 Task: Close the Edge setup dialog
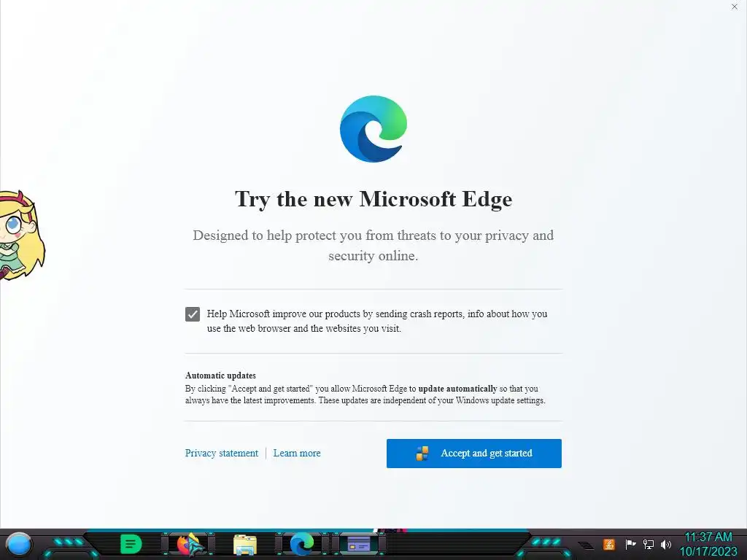point(735,7)
